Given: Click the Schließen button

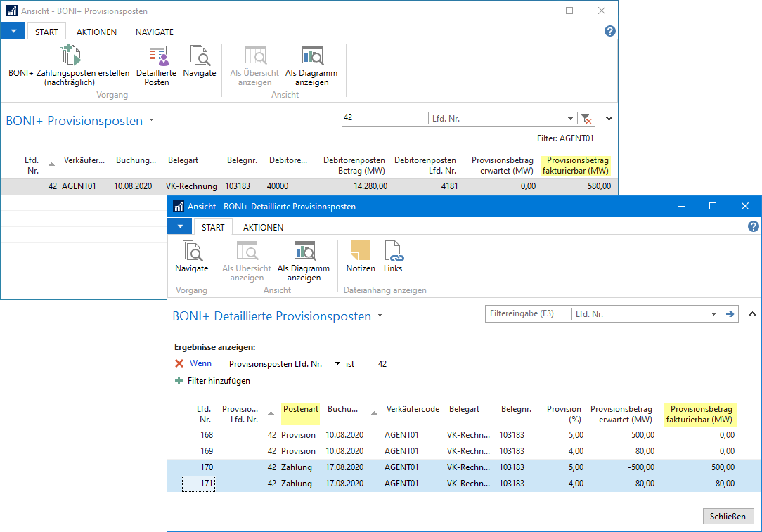Looking at the screenshot, I should click(728, 516).
